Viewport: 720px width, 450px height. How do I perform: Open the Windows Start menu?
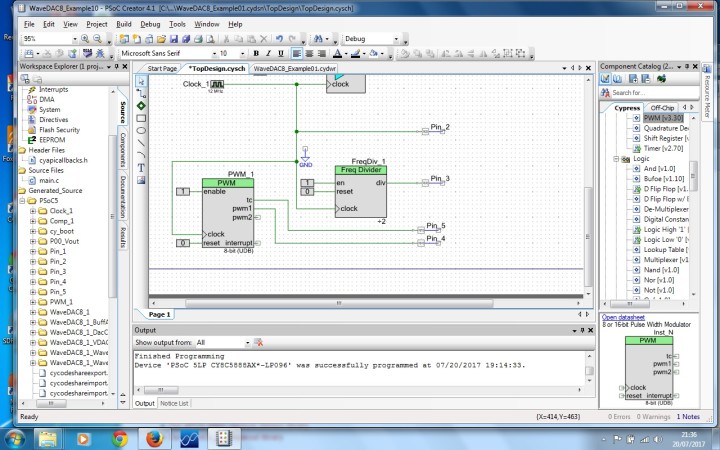(x=14, y=439)
